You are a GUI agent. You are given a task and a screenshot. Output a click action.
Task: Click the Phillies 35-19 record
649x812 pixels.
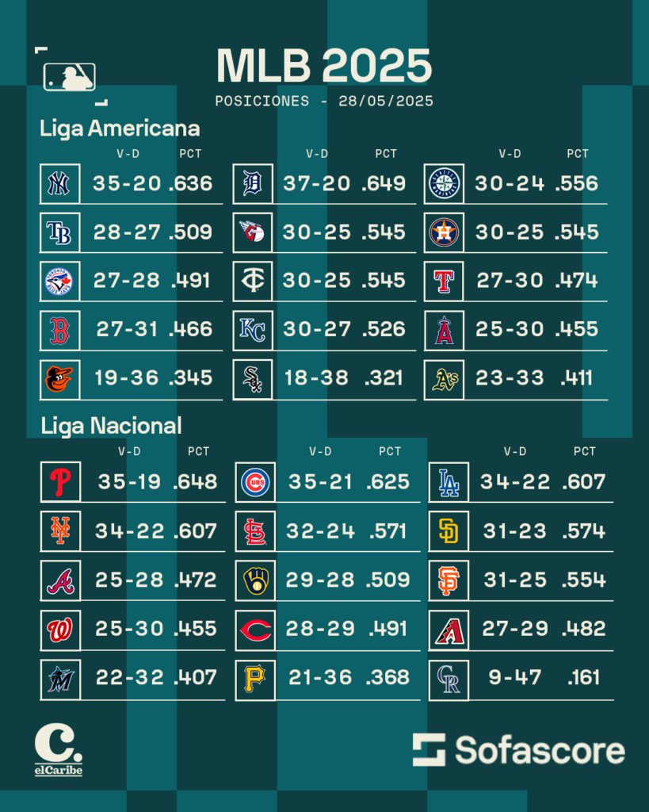tap(130, 482)
